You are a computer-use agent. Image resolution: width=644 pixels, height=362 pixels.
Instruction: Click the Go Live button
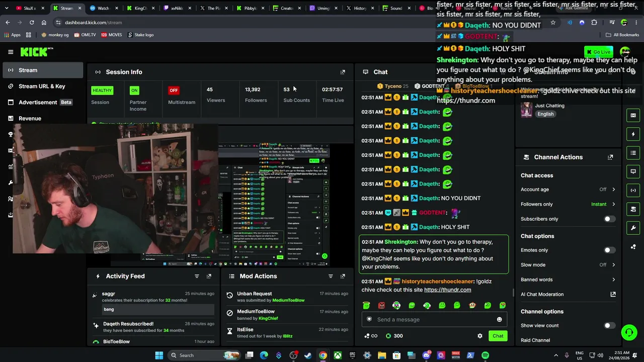[599, 52]
